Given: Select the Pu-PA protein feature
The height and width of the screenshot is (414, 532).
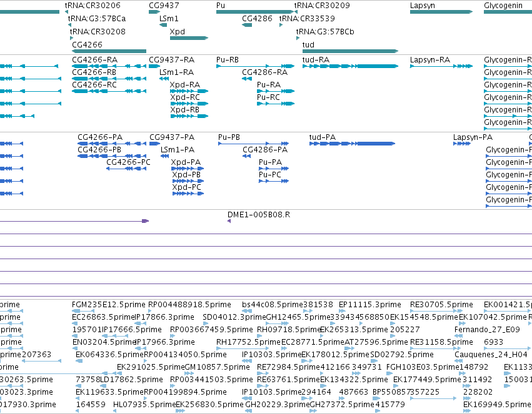Looking at the screenshot, I should click(x=273, y=169).
